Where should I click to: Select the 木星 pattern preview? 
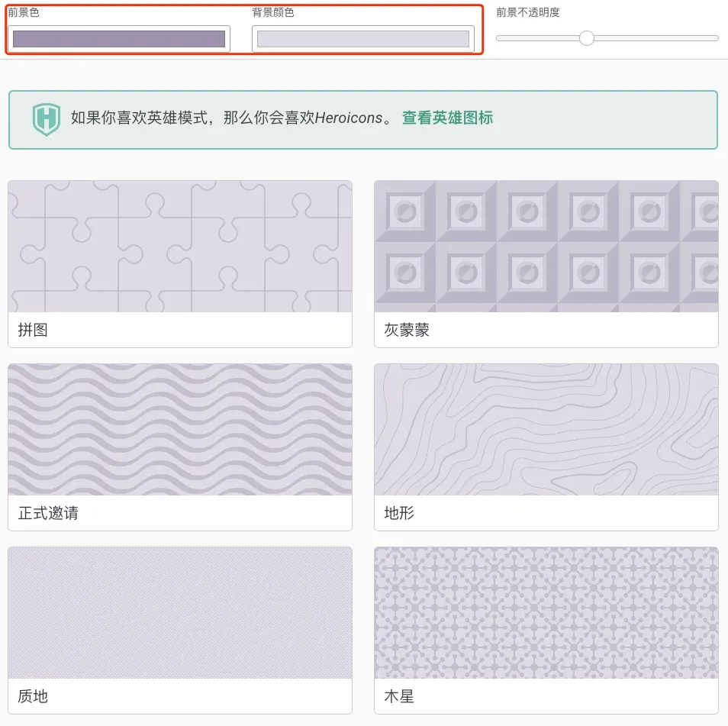(x=546, y=613)
